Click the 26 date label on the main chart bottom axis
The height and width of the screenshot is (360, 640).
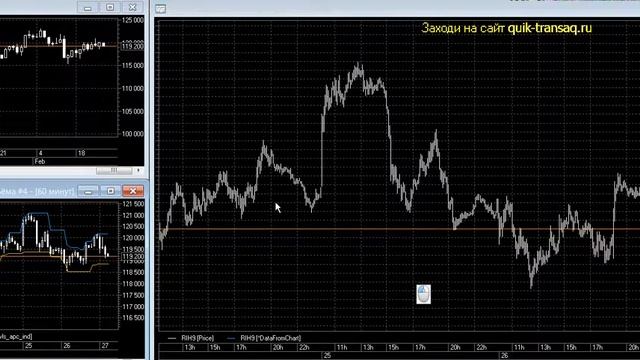(x=504, y=356)
